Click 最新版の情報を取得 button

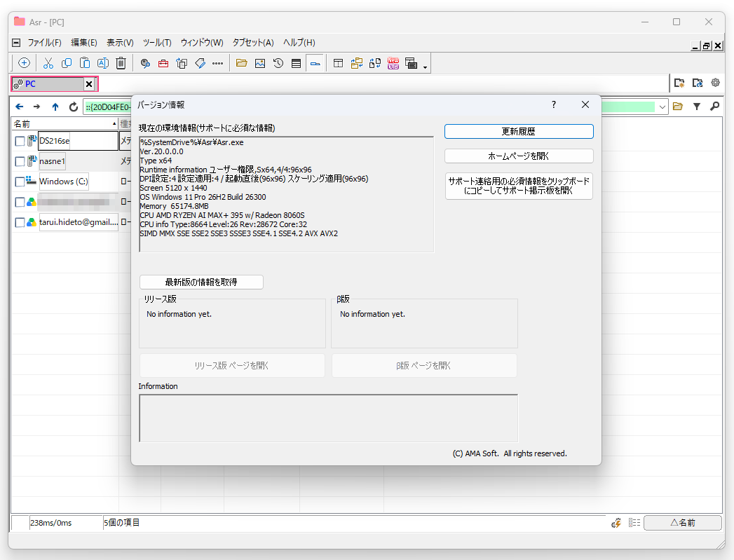pyautogui.click(x=201, y=282)
